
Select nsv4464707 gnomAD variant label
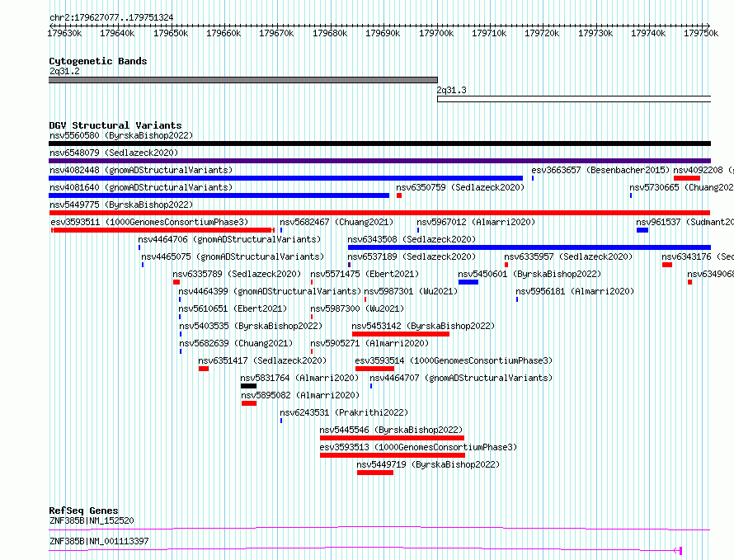coord(461,378)
